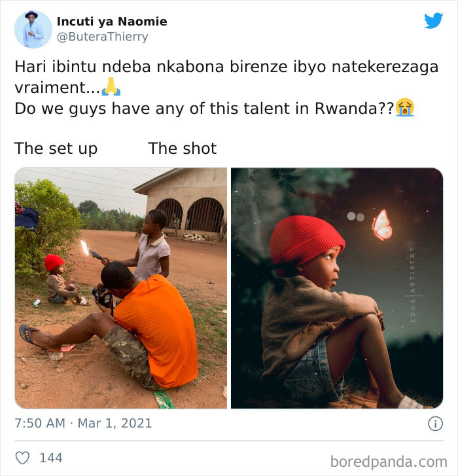Click "The shot" caption text
Viewport: 458px width, 476px height.
coord(183,149)
